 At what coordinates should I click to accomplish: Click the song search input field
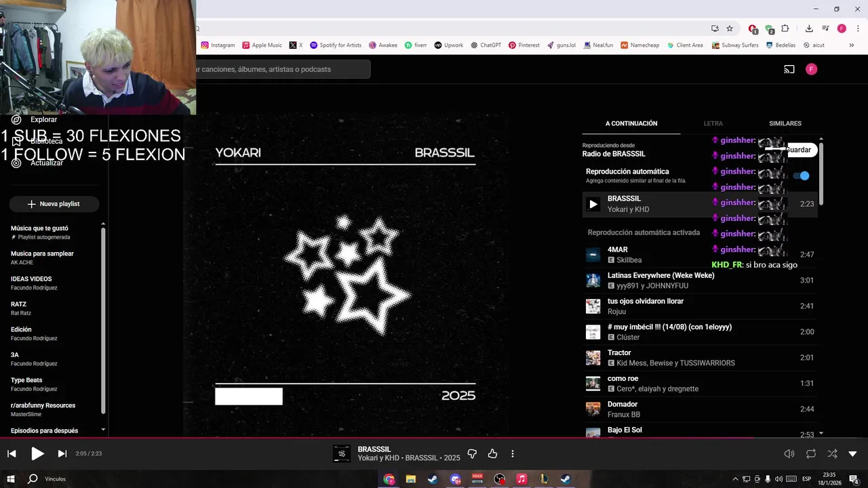point(283,69)
